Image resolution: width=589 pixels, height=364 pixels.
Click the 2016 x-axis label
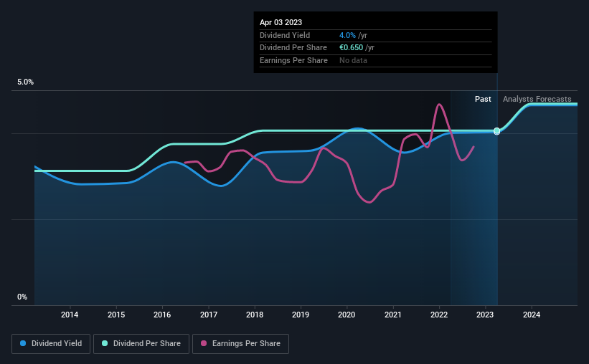pos(162,315)
